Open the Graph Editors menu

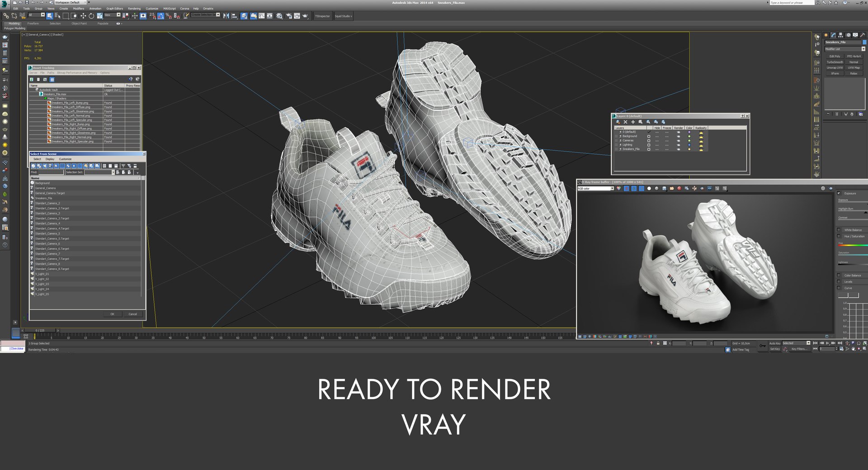point(114,9)
